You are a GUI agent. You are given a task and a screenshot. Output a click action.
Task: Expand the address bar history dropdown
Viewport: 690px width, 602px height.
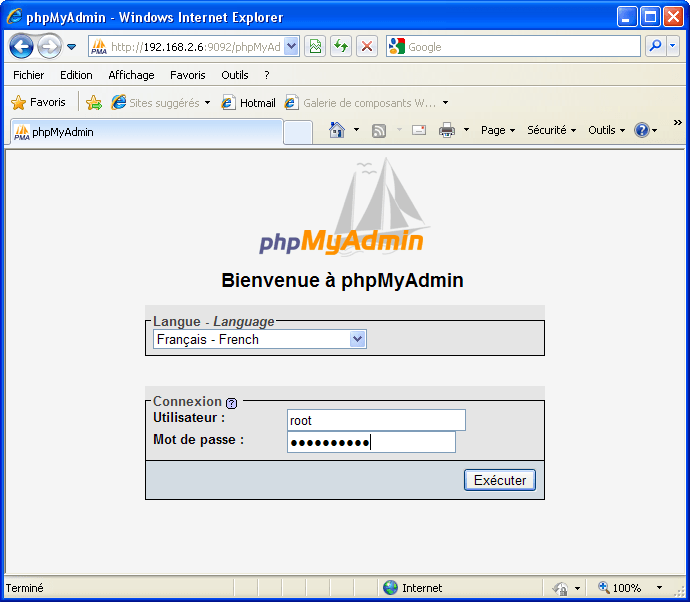291,46
